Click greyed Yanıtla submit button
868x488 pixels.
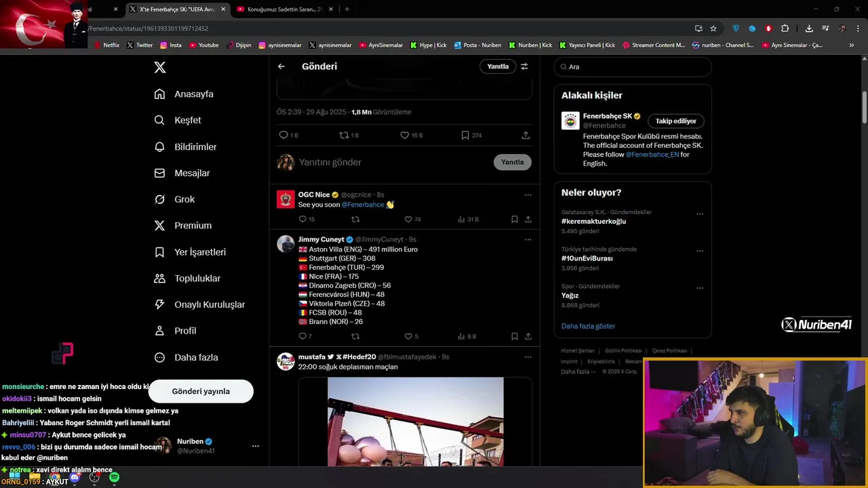point(513,162)
